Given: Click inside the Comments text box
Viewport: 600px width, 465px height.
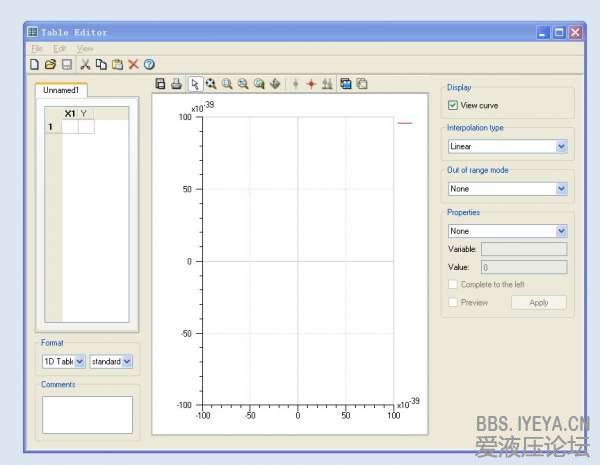Looking at the screenshot, I should (87, 414).
